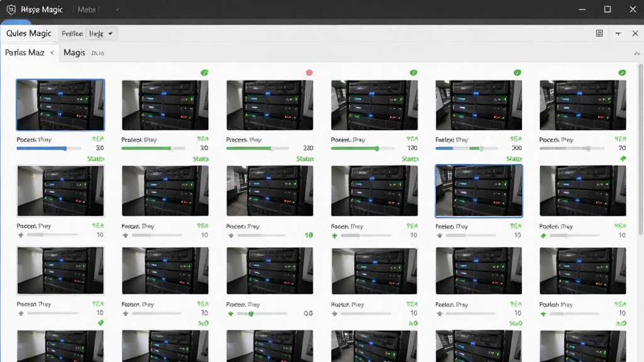Switch to the Magis tab

(74, 53)
